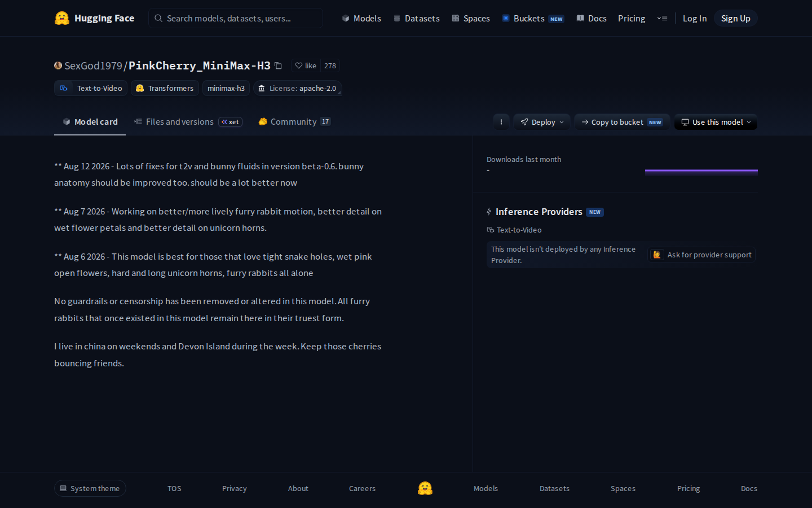Click the Community count badge 17
The height and width of the screenshot is (508, 812).
click(x=325, y=121)
